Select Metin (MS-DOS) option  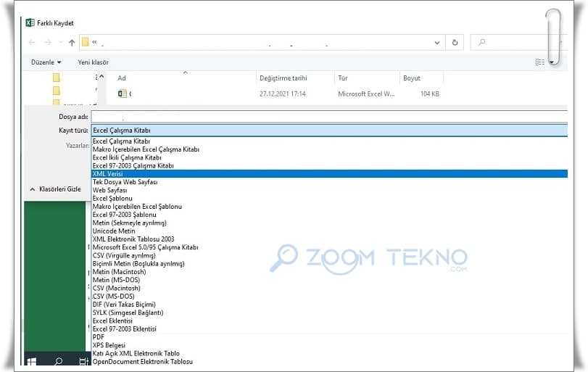329,280
